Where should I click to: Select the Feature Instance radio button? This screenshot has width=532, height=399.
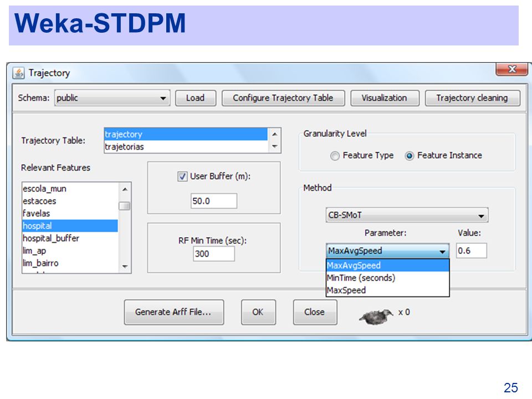click(409, 156)
